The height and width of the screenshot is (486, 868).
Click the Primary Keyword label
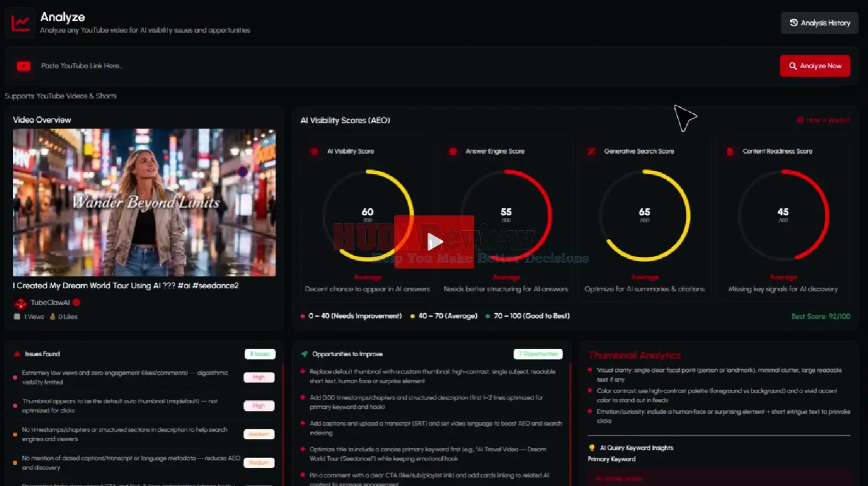point(611,459)
